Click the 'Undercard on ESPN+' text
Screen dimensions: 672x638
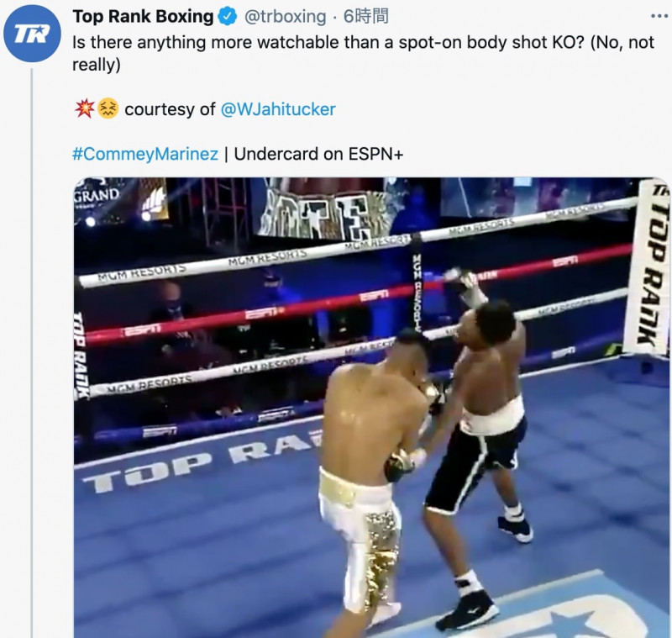point(318,154)
